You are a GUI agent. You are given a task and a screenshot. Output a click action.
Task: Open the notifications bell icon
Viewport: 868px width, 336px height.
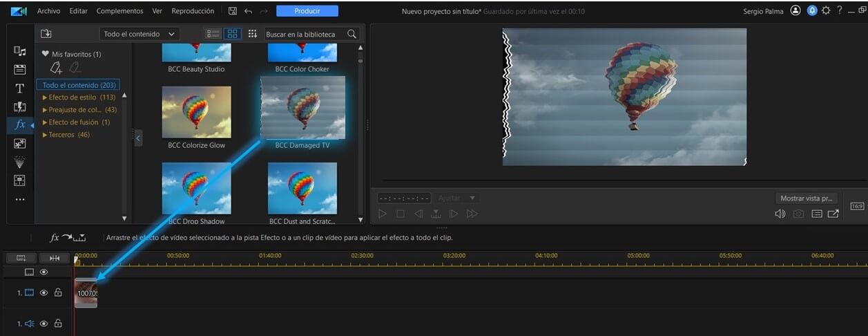(x=812, y=10)
